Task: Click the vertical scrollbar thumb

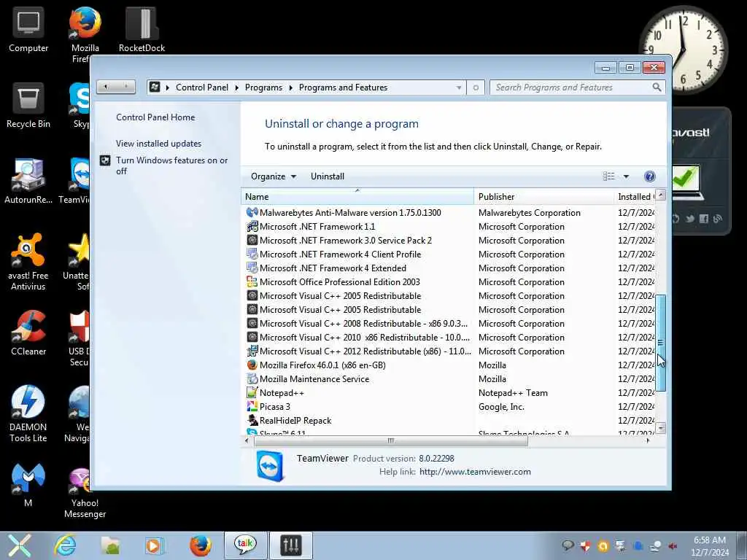Action: [660, 343]
